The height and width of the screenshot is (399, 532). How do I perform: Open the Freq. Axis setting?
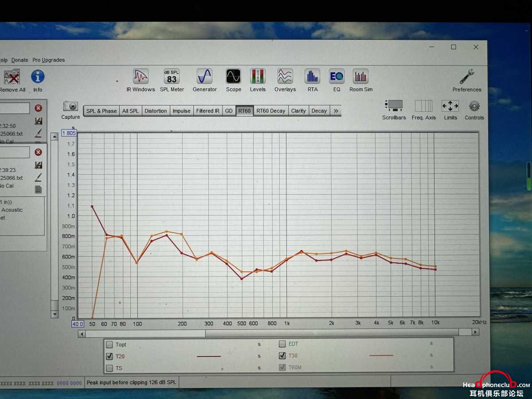423,110
